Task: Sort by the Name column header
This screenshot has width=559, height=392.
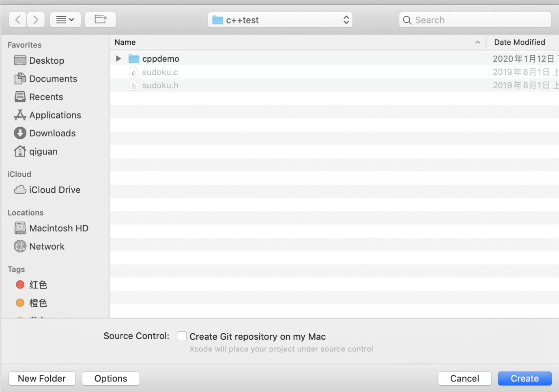Action: pyautogui.click(x=125, y=42)
